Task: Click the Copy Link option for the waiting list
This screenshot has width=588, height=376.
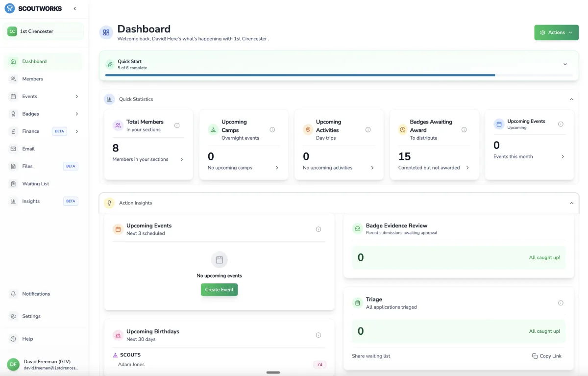Action: 547,356
